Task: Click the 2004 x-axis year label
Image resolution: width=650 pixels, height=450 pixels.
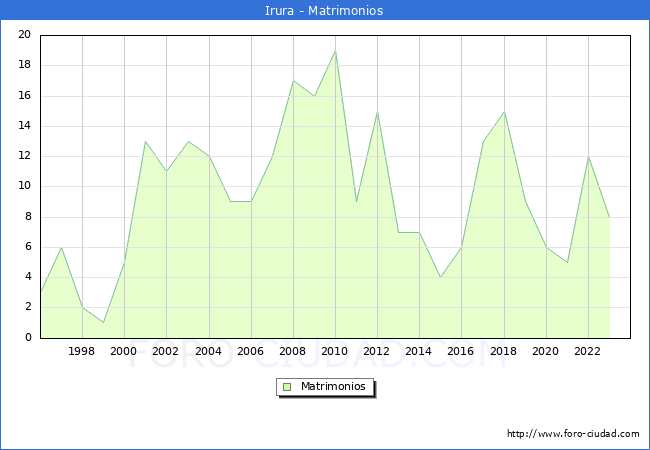Action: pyautogui.click(x=208, y=352)
